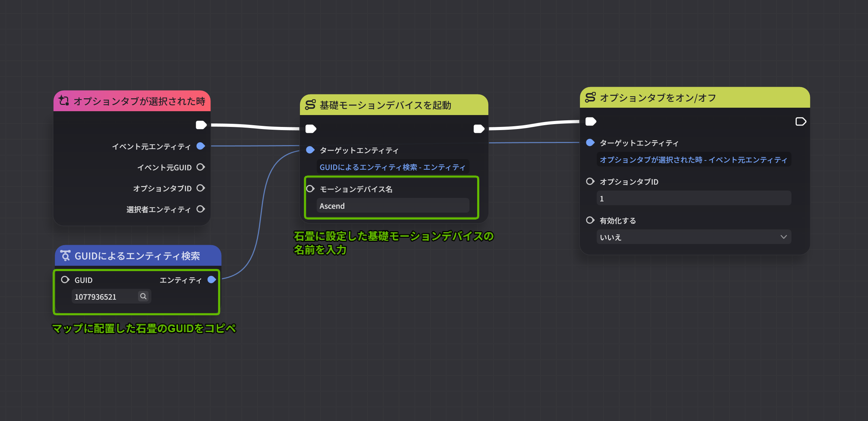The width and height of the screenshot is (868, 421).
Task: Click the device icon on 基礎モーションデバイスを起動 header
Action: (x=310, y=105)
